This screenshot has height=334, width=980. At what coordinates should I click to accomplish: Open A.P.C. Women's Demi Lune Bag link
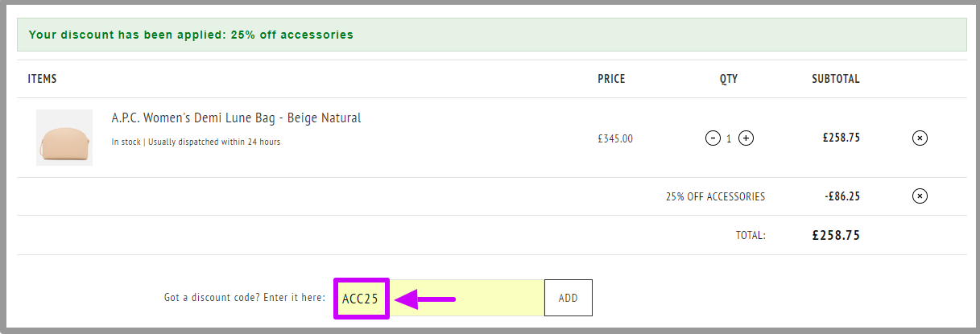click(x=236, y=118)
